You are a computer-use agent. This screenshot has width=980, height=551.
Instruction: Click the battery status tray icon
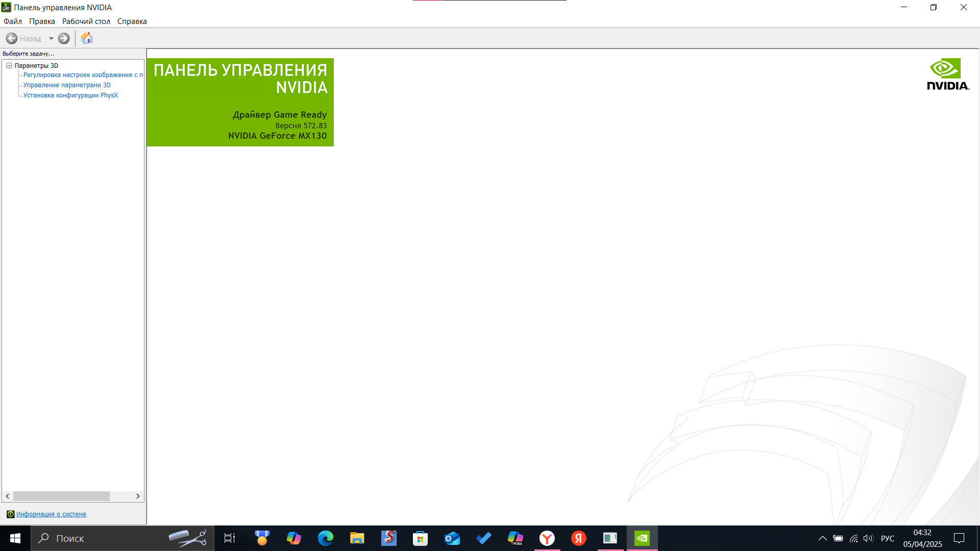click(x=838, y=538)
